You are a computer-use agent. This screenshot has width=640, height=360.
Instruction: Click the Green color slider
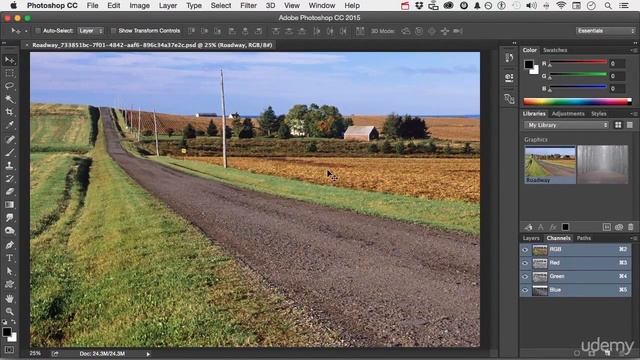[x=578, y=74]
